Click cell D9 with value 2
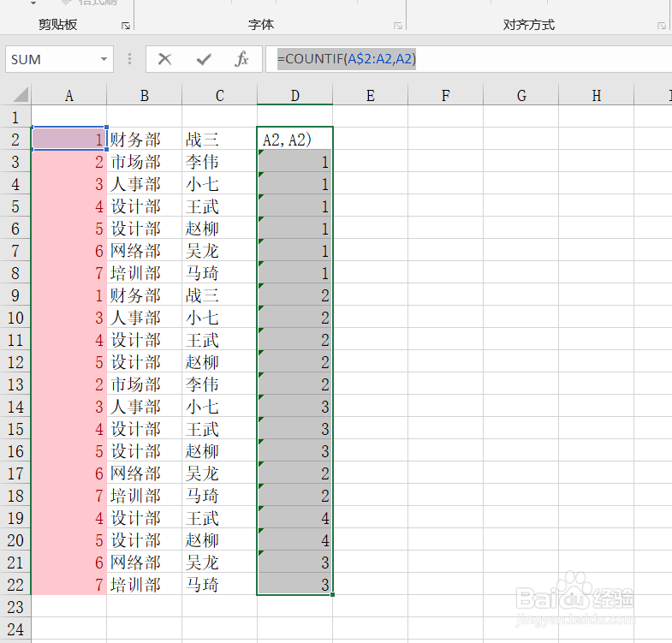 click(294, 295)
